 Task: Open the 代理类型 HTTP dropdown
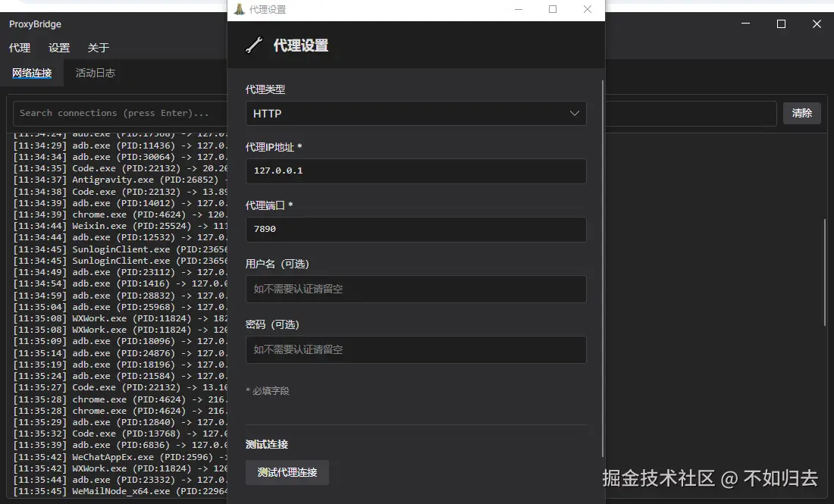416,113
